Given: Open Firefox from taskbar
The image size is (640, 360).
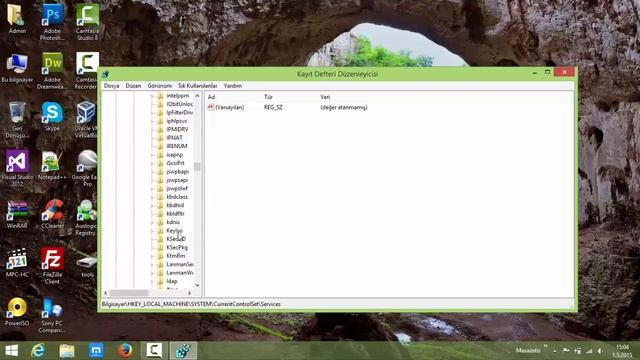Looking at the screenshot, I should click(x=125, y=351).
